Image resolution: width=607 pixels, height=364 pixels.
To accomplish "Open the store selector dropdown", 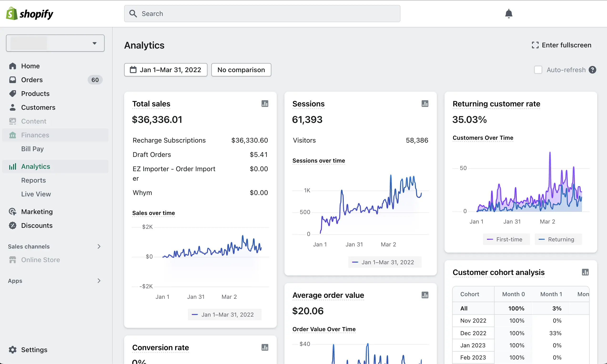I will (x=55, y=43).
